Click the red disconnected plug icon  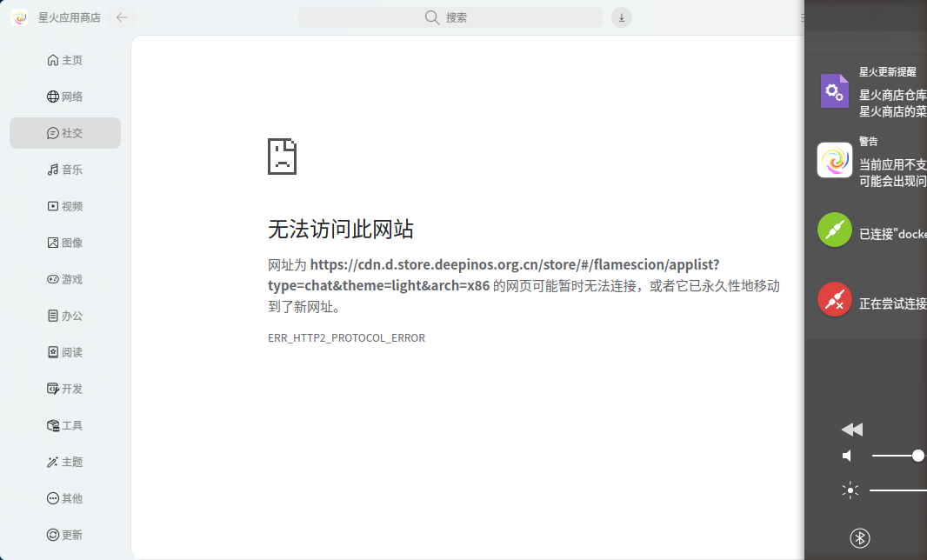tap(834, 299)
